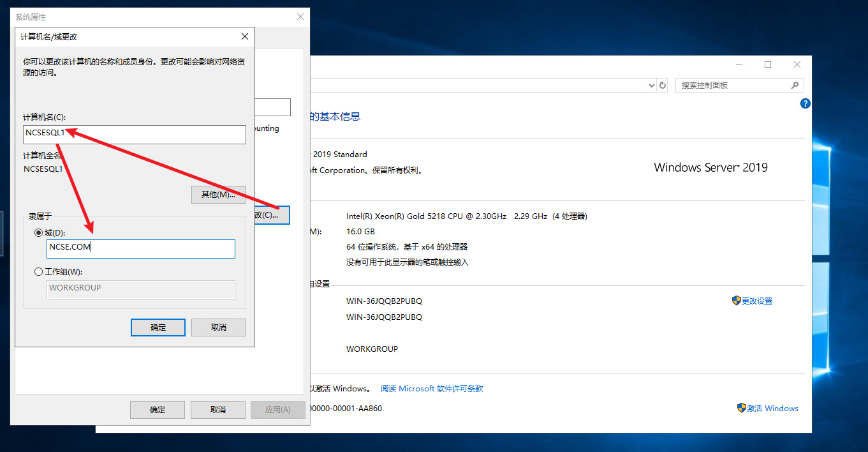Click the 其他(M)... button

tap(218, 195)
